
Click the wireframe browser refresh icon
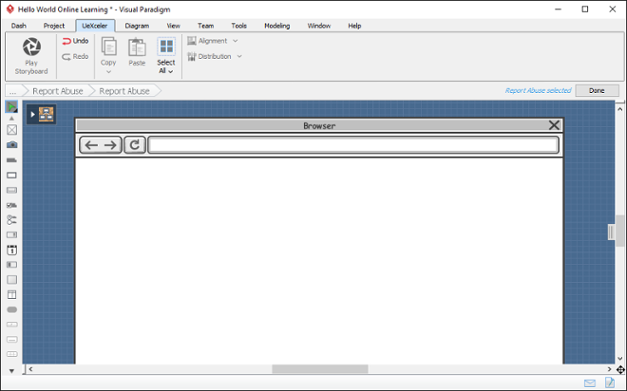pos(134,145)
